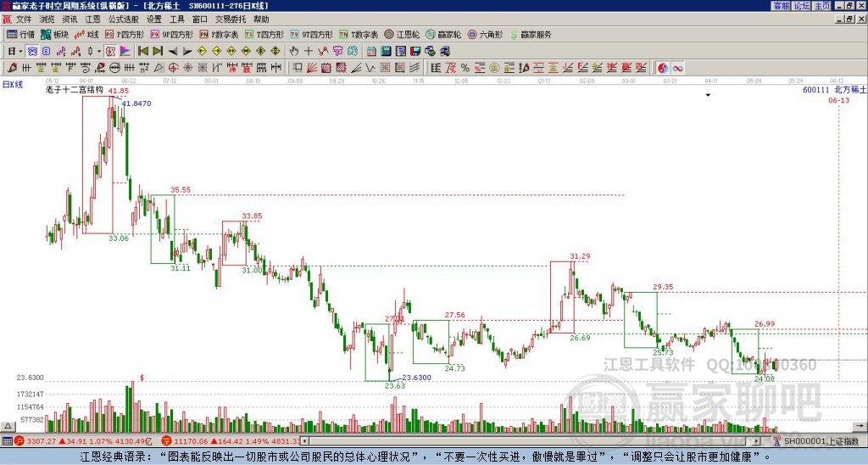Image resolution: width=868 pixels, height=465 pixels.
Task: Click the horizontal scrollbar left arrow
Action: 305,441
